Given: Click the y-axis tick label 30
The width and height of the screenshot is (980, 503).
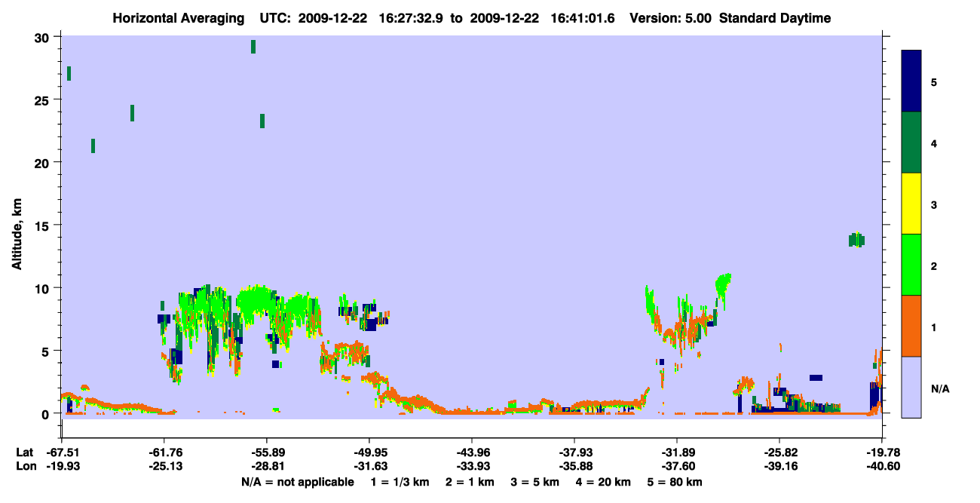Looking at the screenshot, I should click(43, 38).
